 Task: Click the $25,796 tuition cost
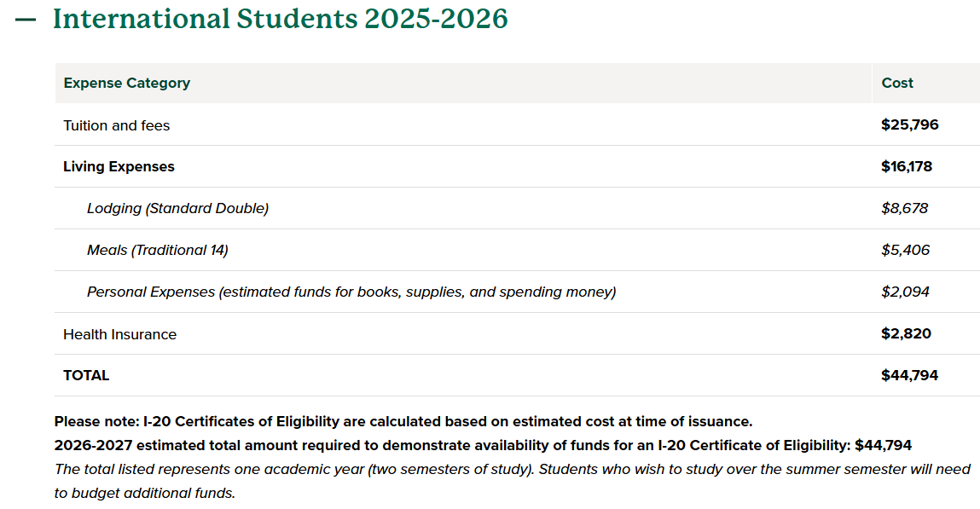click(909, 124)
